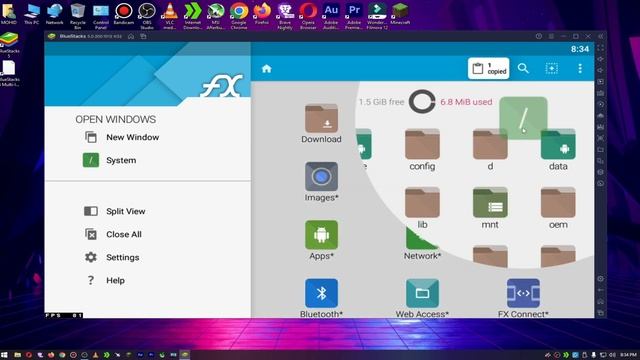Open the FX Connect shortcut

tap(523, 298)
